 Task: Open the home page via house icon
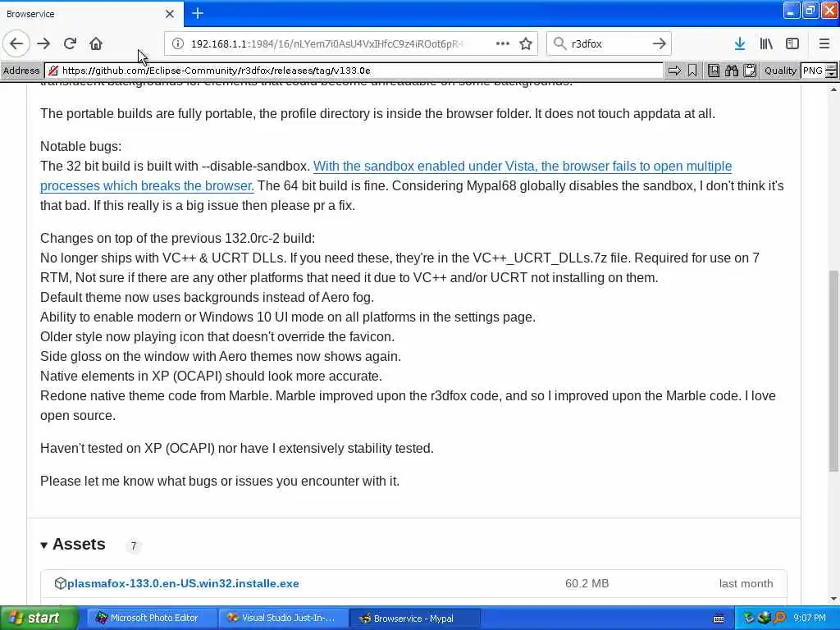tap(96, 43)
